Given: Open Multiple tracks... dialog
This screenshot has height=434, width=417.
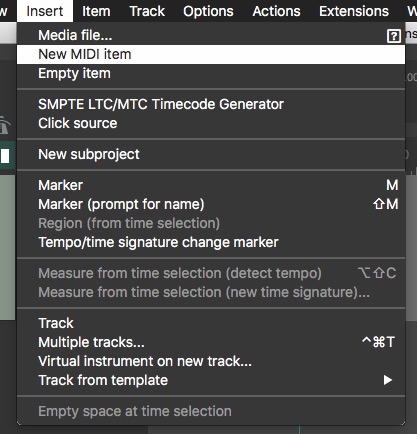Looking at the screenshot, I should coord(211,342).
